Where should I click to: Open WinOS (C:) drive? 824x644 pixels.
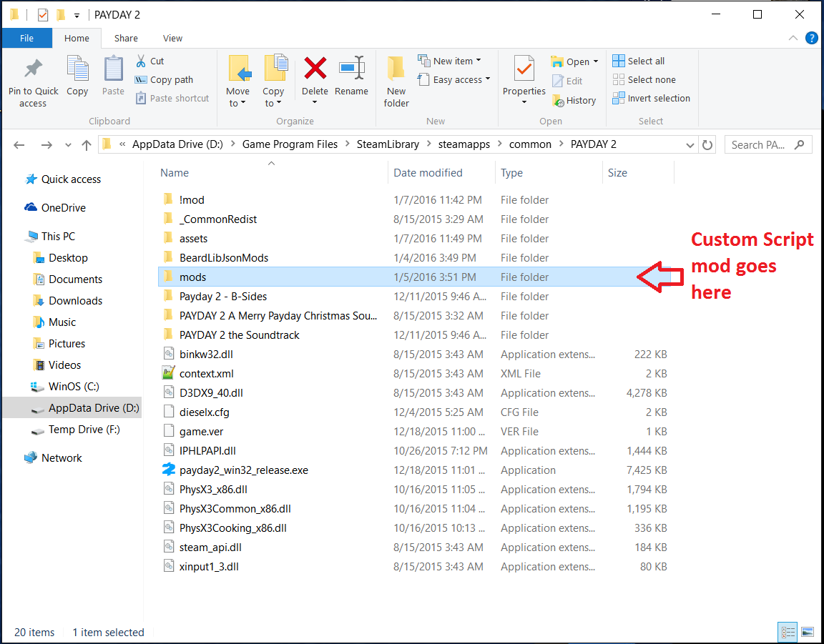coord(65,387)
